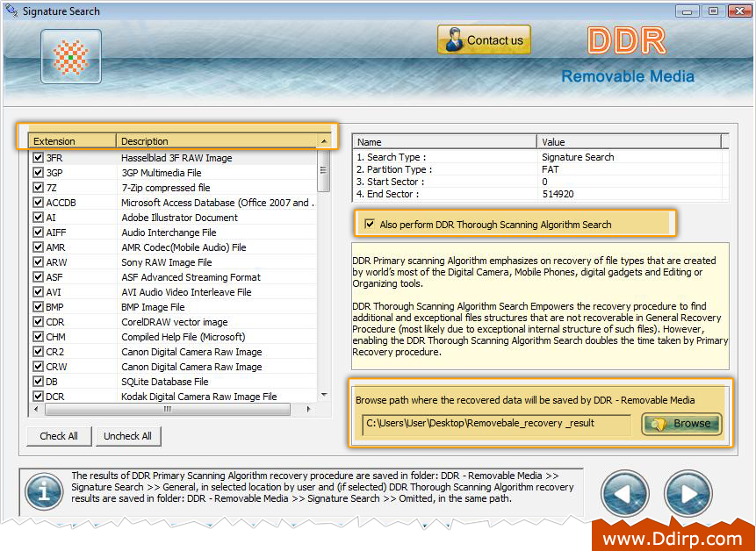This screenshot has width=756, height=551.
Task: Select ASF Advanced Streaming Format description
Action: pyautogui.click(x=191, y=277)
